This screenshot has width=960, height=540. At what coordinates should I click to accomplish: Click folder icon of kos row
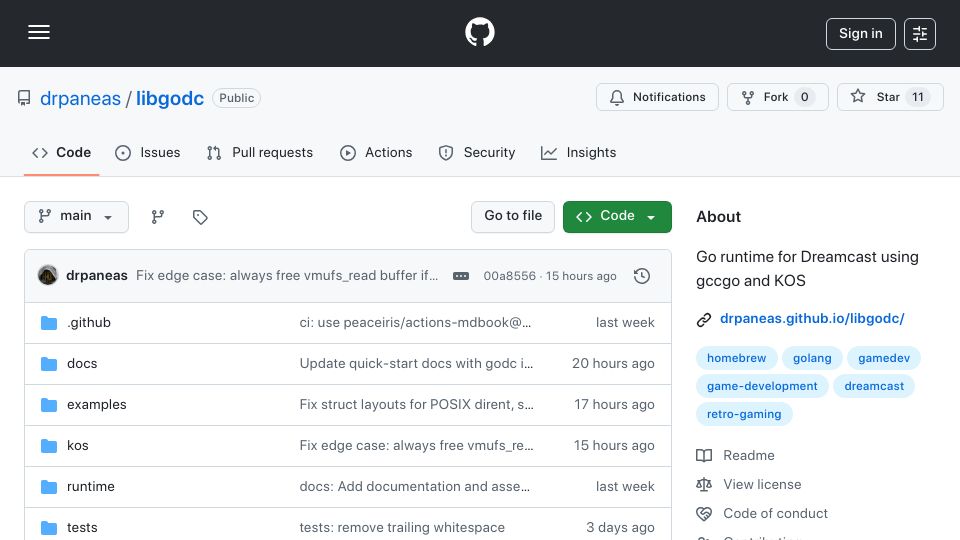(49, 446)
